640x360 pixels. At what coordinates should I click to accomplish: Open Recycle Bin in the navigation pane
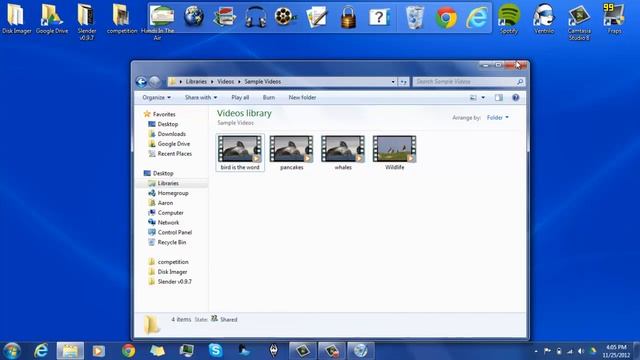pyautogui.click(x=167, y=242)
